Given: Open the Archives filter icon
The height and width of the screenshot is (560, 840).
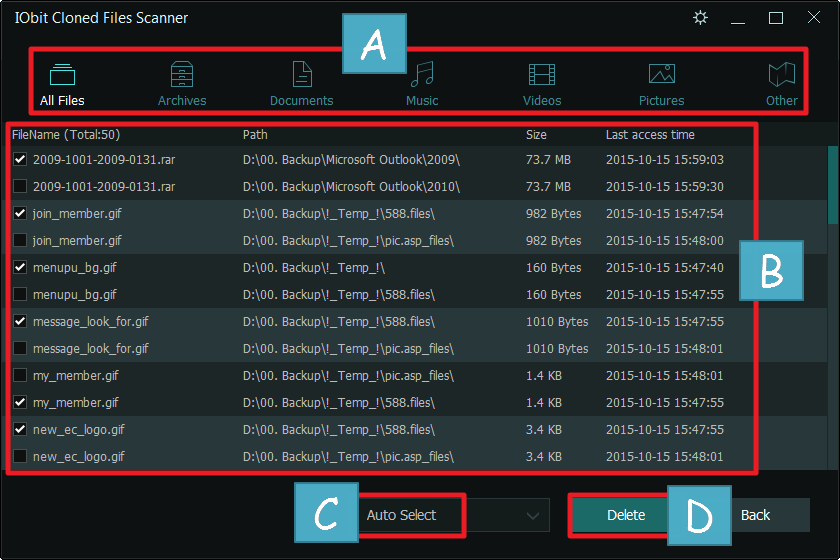Looking at the screenshot, I should tap(182, 75).
